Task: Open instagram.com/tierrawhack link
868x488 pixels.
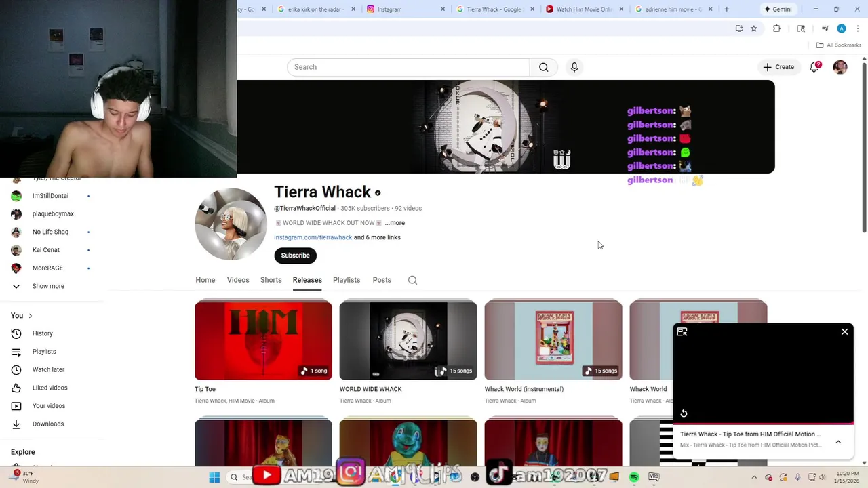Action: pos(313,237)
